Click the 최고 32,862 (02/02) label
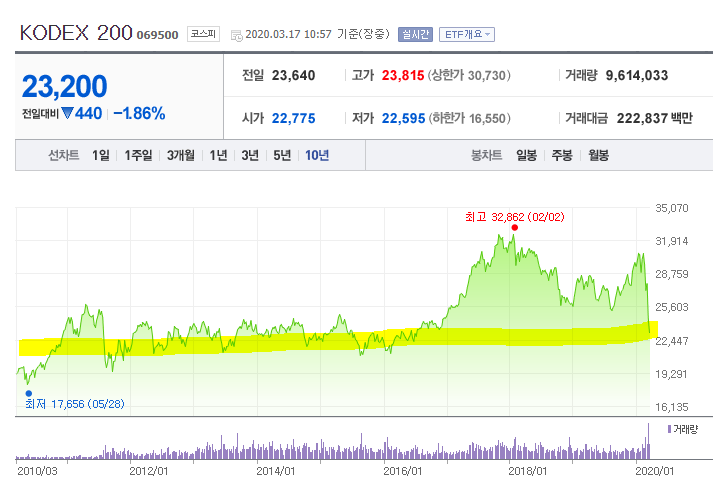Screen dimensions: 713x492 (515, 217)
